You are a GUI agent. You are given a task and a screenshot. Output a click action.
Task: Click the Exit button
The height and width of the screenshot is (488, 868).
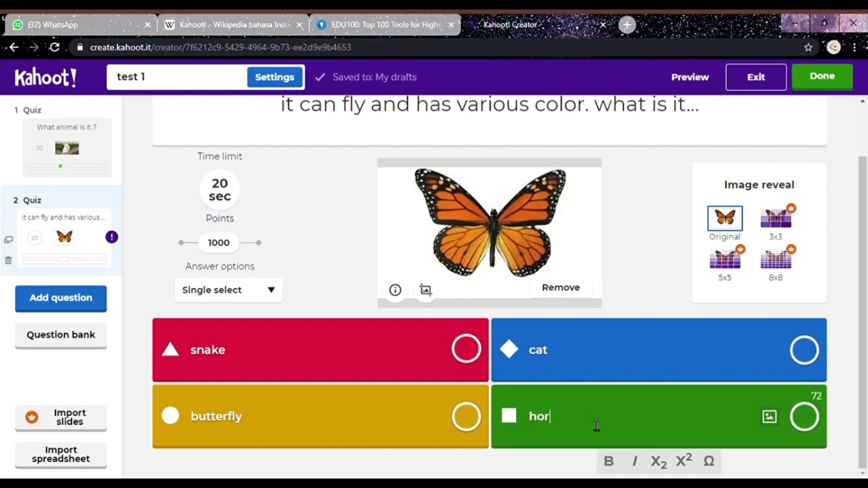pos(756,77)
